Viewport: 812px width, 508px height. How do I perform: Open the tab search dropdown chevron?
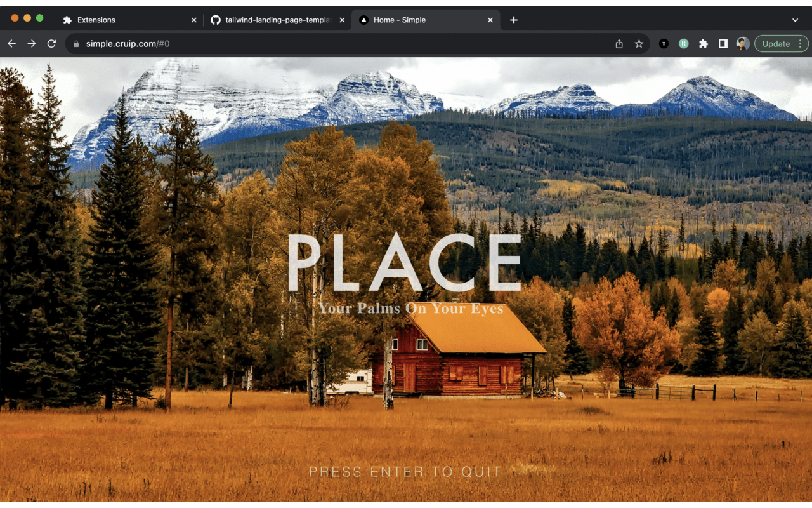(x=795, y=20)
